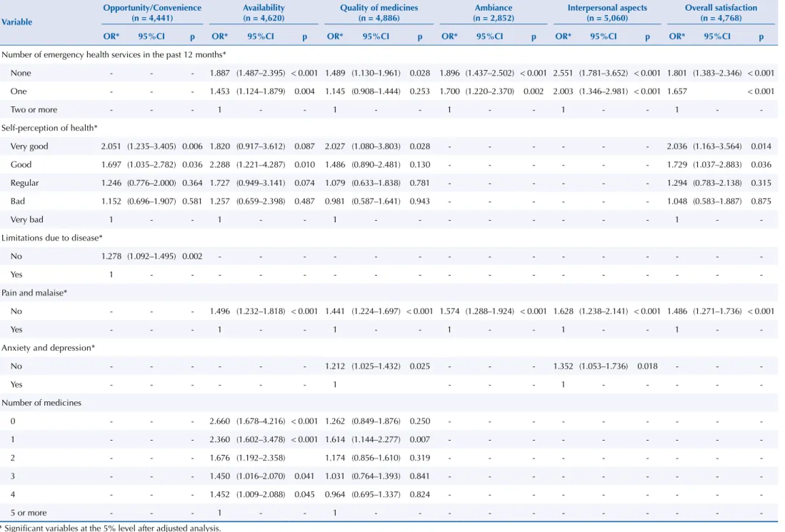Viewport: 785px width, 532px height.
Task: Click the p value 0.007
Action: (x=419, y=439)
